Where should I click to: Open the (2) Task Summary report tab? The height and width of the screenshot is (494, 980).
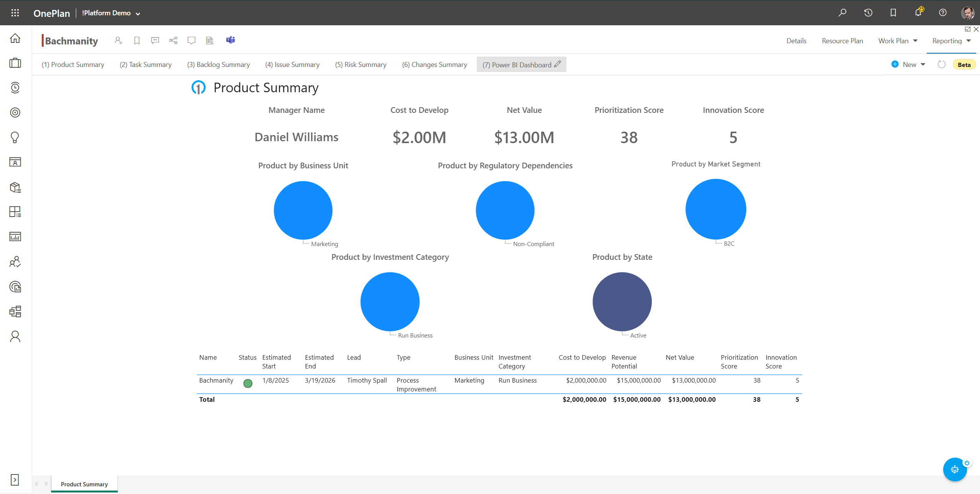pos(146,65)
